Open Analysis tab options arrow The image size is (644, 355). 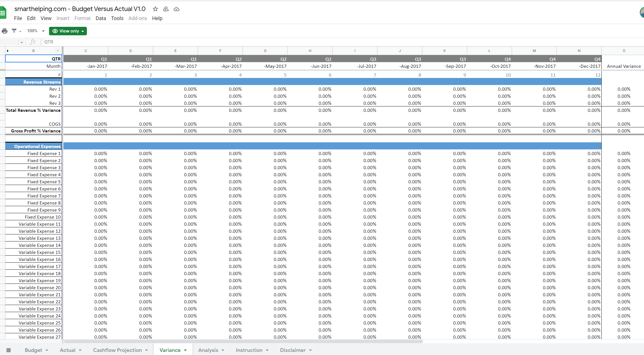pyautogui.click(x=223, y=350)
